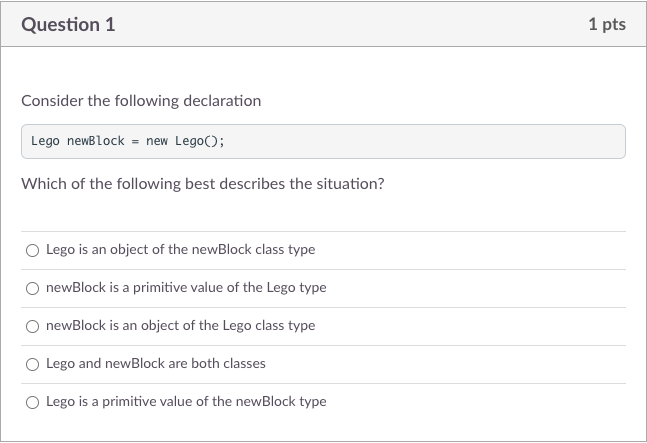Click the 'new' keyword in the code
647x443 pixels.
click(x=157, y=141)
